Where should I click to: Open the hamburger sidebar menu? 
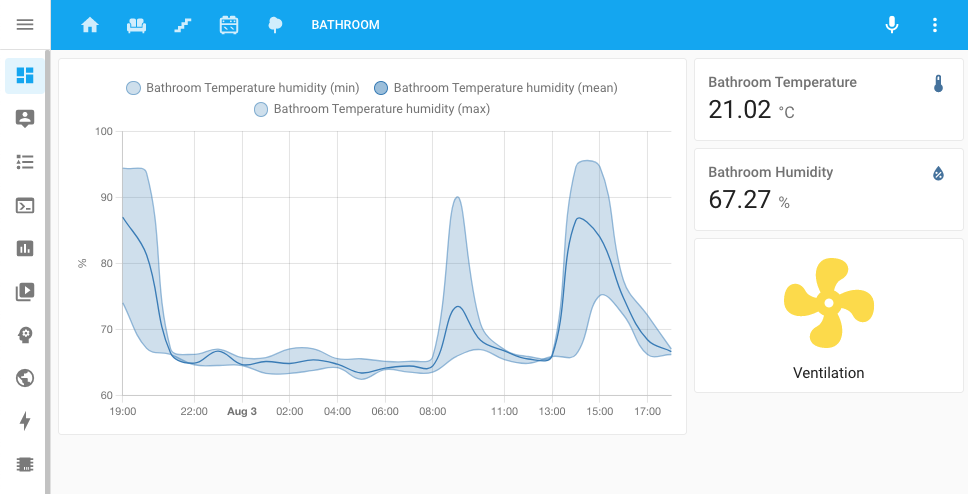click(25, 25)
